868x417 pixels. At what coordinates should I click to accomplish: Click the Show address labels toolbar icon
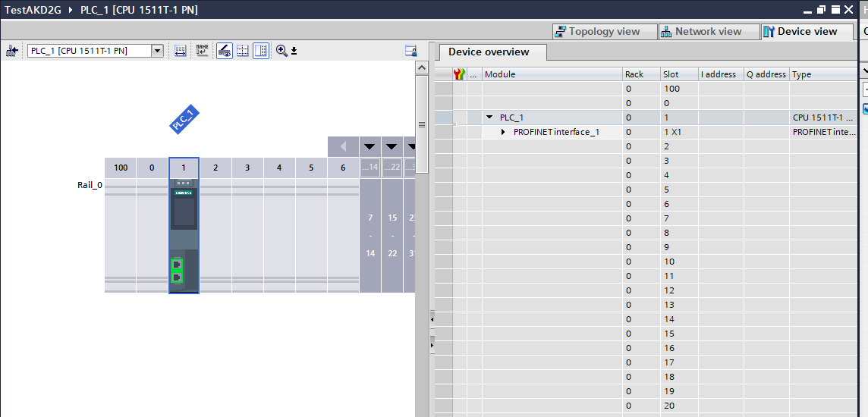pyautogui.click(x=181, y=51)
